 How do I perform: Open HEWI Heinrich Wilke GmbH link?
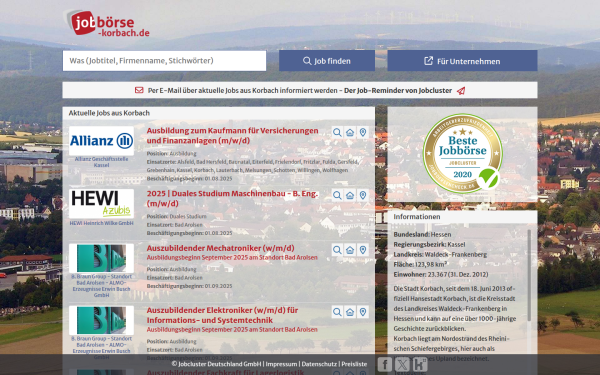point(101,223)
